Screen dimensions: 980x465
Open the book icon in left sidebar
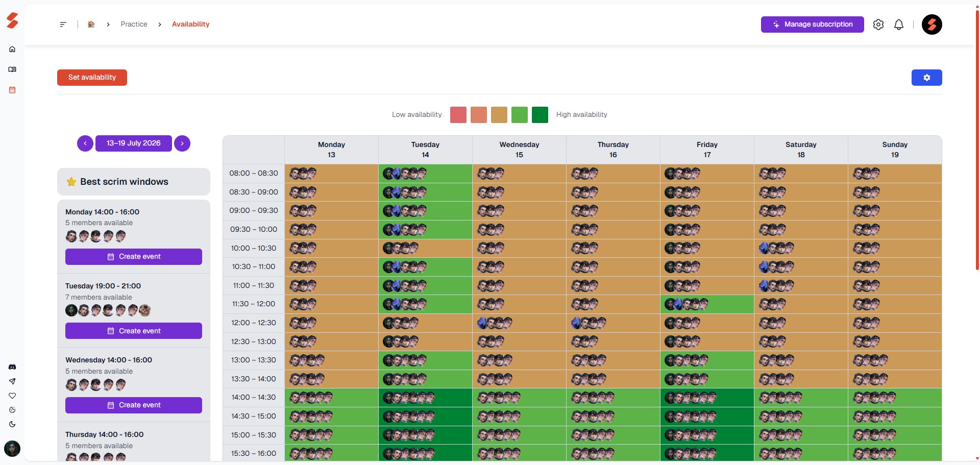(12, 69)
